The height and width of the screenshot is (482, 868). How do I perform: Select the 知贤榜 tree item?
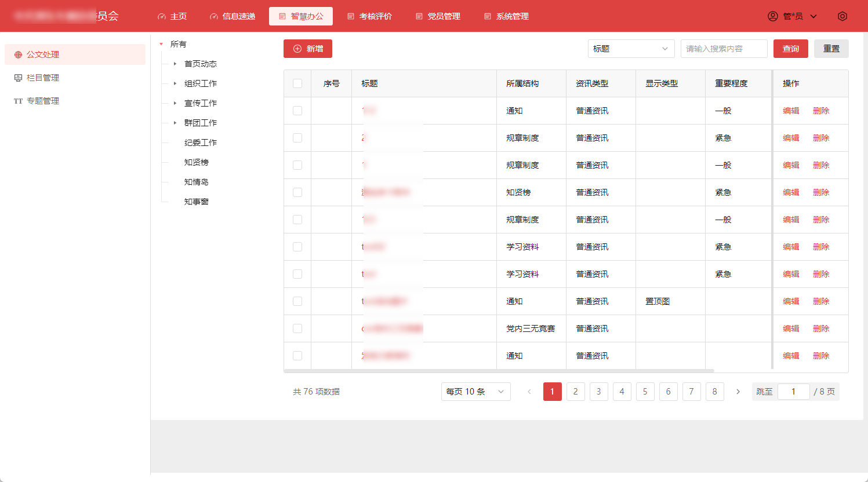197,162
